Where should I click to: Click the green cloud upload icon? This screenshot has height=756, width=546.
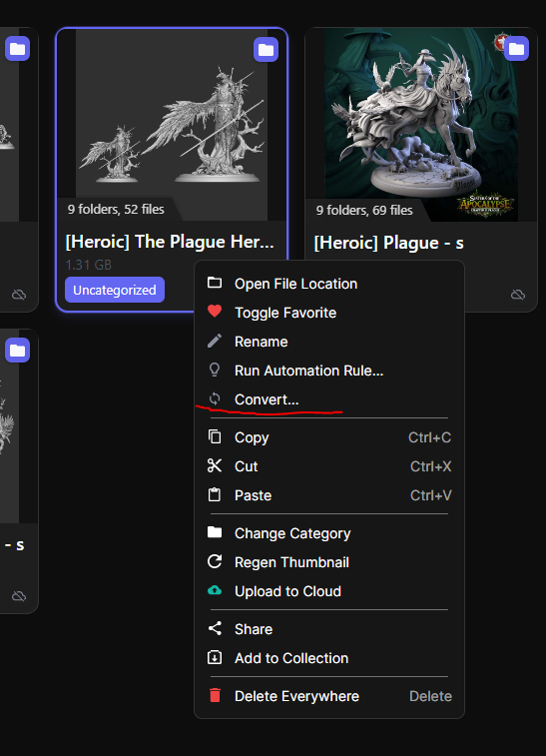215,590
